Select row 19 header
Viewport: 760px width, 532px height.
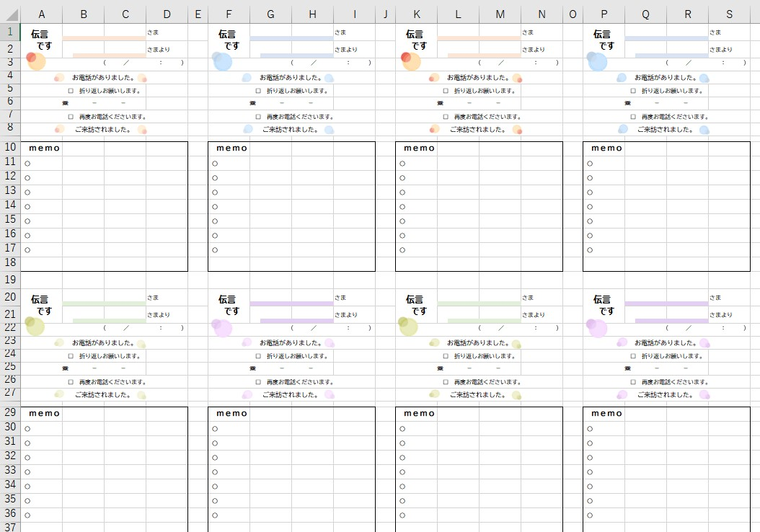[10, 280]
